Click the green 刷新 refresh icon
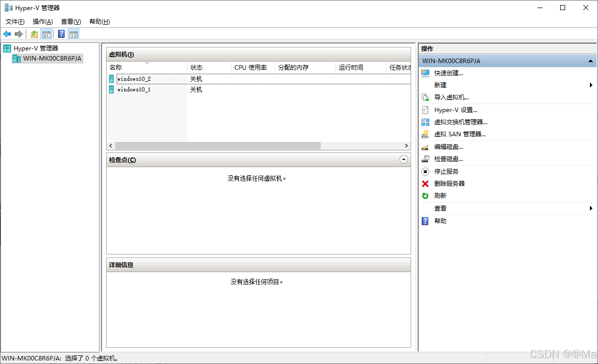 click(x=425, y=196)
